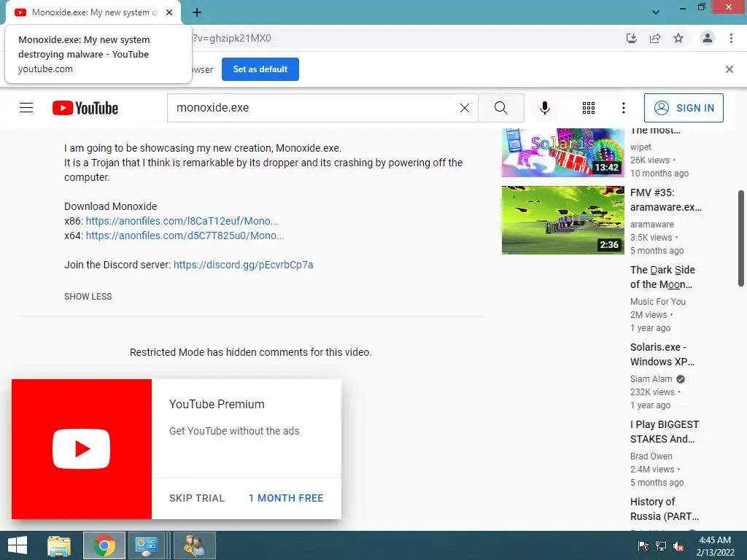Open the Solaris video thumbnail
Viewport: 747px width, 560px height.
(562, 152)
